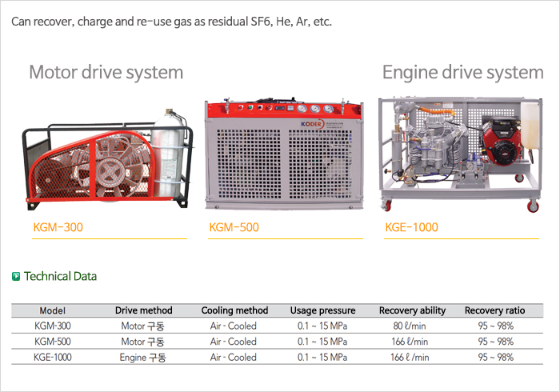
Task: Click 166 ℓ /min in the KGE-1000 row
Action: coord(410,358)
